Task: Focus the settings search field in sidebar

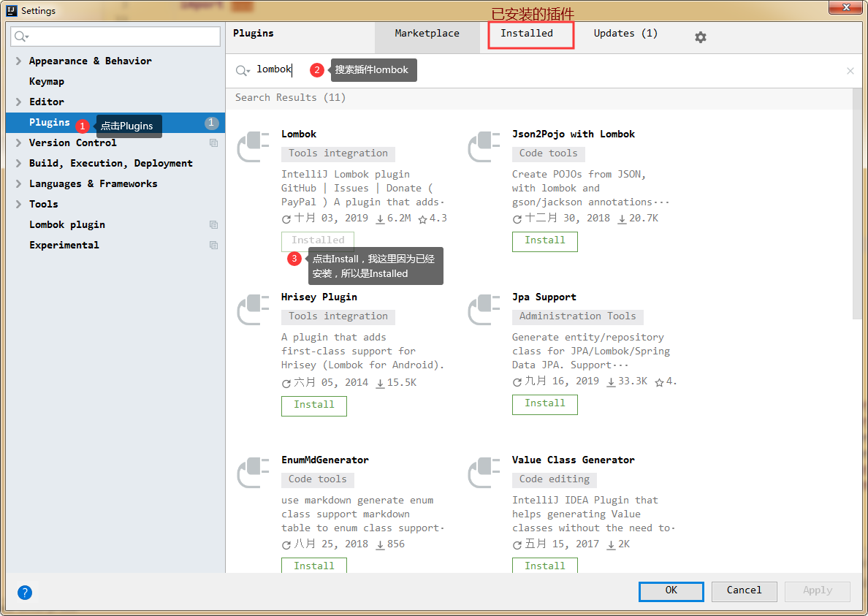Action: point(115,37)
